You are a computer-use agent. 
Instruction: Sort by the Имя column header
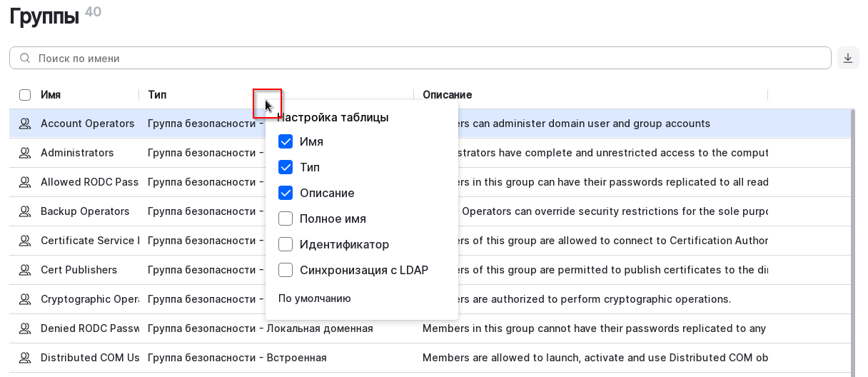click(51, 95)
